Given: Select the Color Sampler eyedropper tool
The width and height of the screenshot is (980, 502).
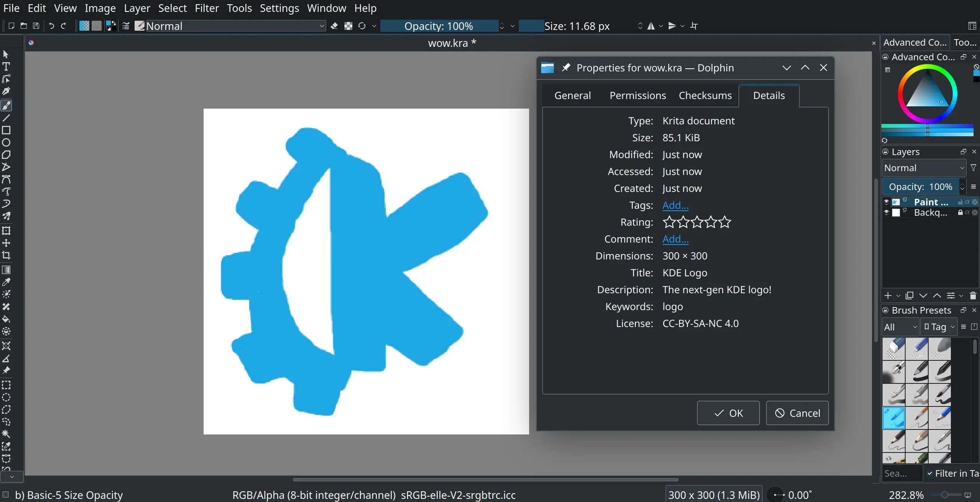Looking at the screenshot, I should [x=6, y=282].
